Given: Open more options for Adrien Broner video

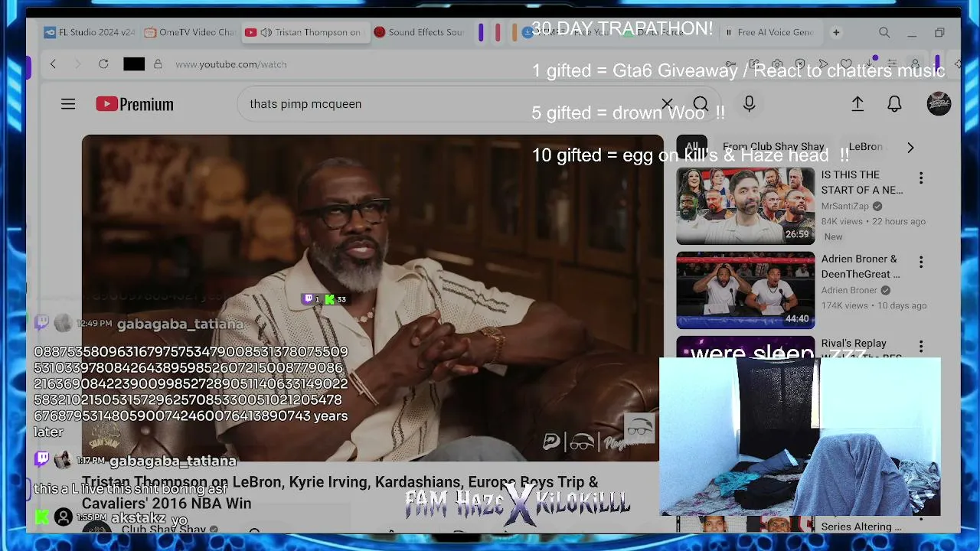Looking at the screenshot, I should [921, 262].
